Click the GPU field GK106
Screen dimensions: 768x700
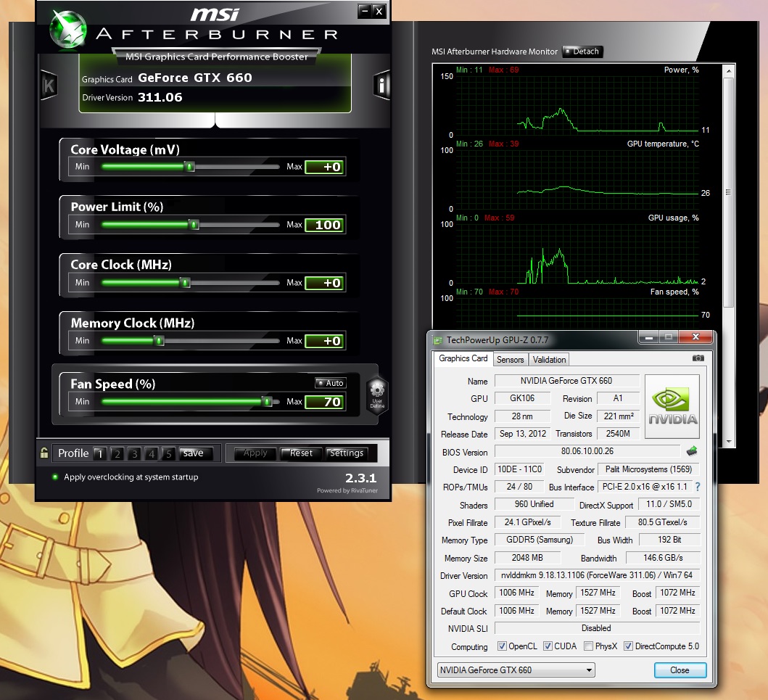point(522,398)
